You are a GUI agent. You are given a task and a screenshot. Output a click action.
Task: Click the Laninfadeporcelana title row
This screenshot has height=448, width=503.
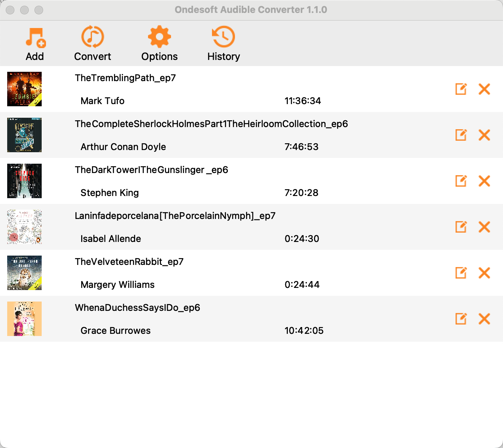[x=175, y=216]
